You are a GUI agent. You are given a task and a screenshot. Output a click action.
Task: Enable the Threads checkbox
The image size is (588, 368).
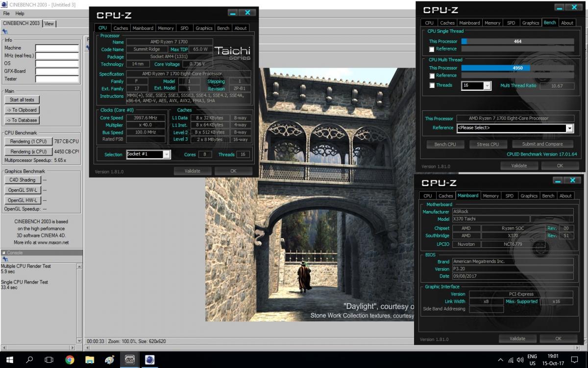click(x=432, y=85)
